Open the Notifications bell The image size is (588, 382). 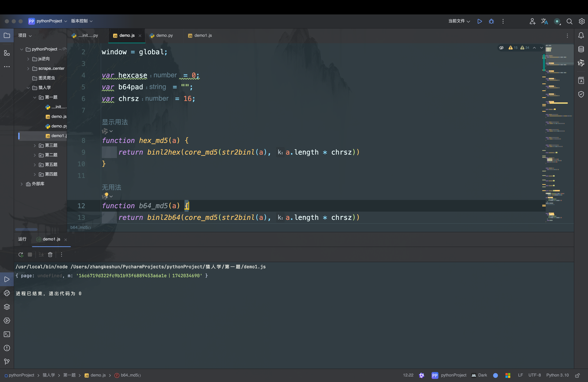click(581, 36)
